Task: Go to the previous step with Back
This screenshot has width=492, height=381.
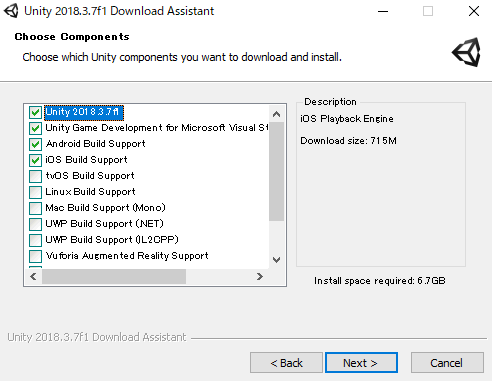Action: point(286,363)
